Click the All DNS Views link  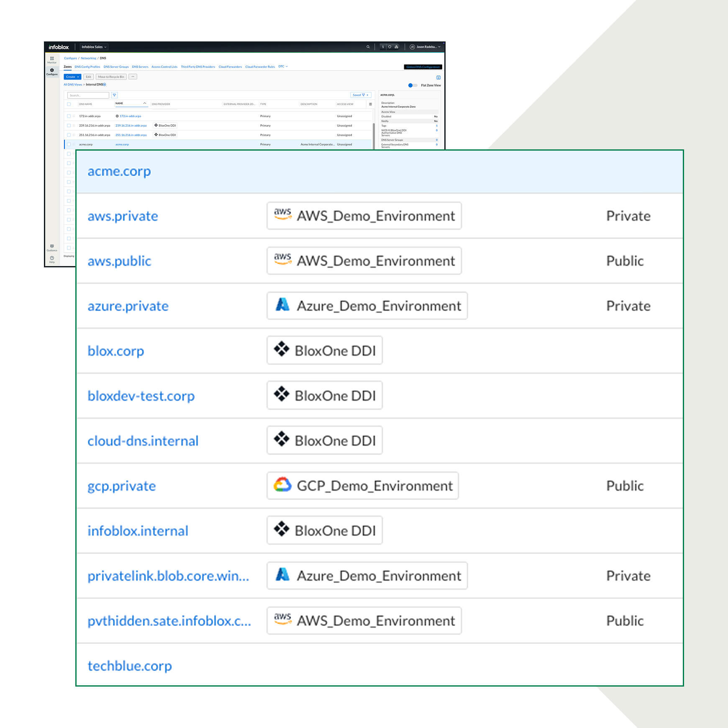pyautogui.click(x=73, y=85)
